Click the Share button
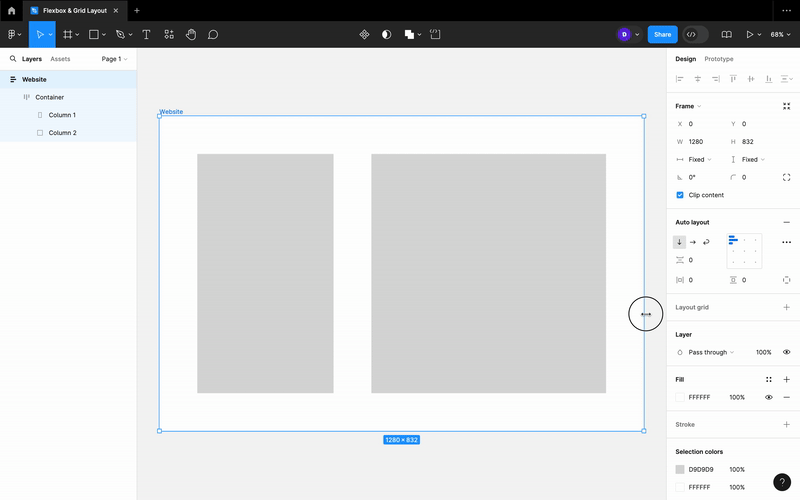Image resolution: width=800 pixels, height=500 pixels. coord(662,34)
